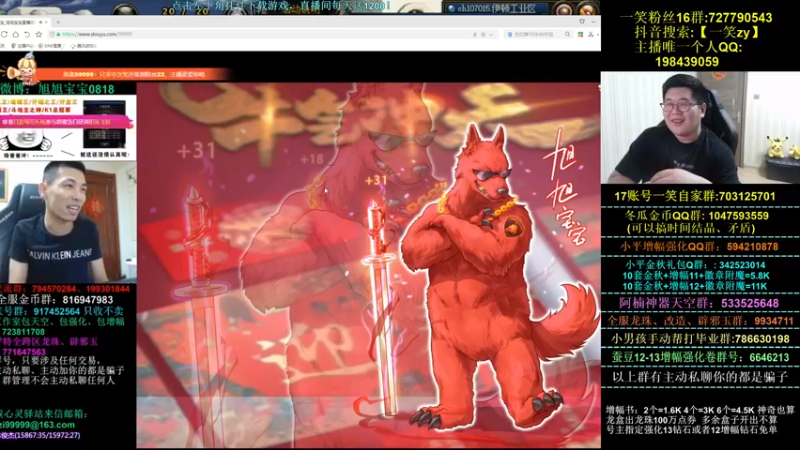Open the 腾讯游戏 bookmark
The image size is (800, 450).
84,46
